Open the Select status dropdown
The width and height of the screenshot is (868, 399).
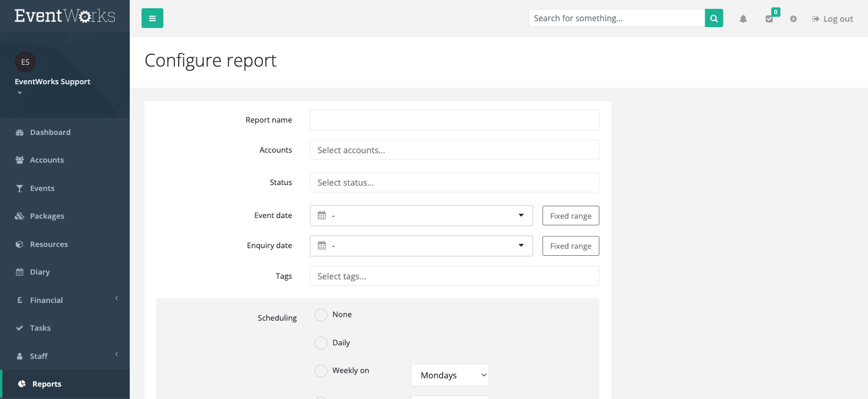[455, 183]
